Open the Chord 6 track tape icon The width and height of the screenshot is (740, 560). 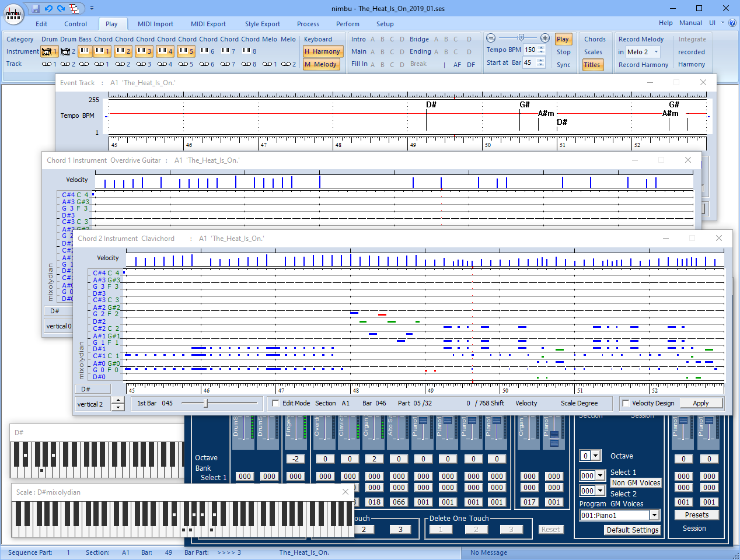click(207, 64)
